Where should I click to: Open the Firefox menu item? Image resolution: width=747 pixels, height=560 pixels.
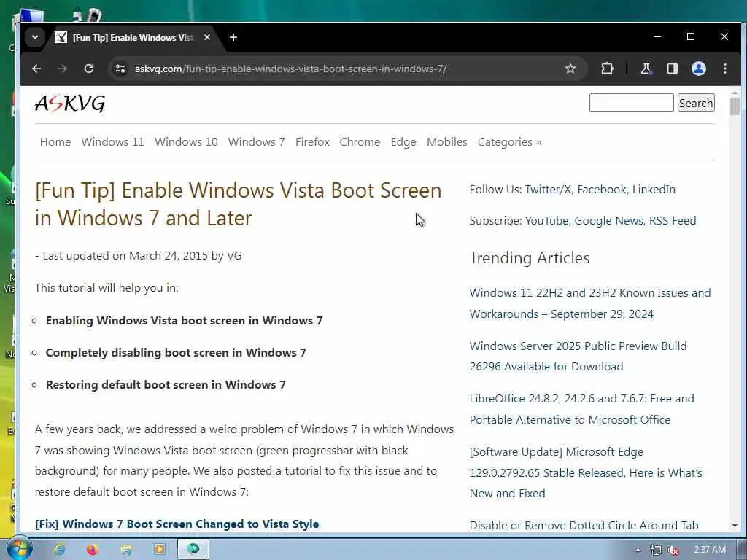point(312,142)
